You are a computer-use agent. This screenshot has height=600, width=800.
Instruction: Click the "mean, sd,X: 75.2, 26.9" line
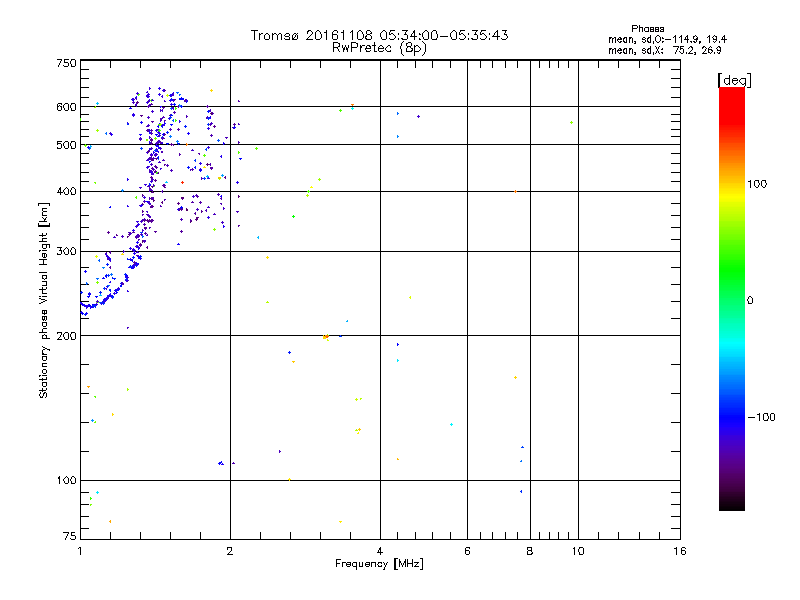point(664,50)
